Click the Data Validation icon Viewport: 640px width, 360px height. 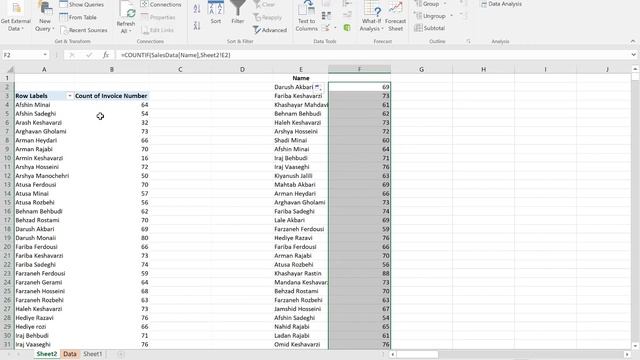[x=326, y=28]
